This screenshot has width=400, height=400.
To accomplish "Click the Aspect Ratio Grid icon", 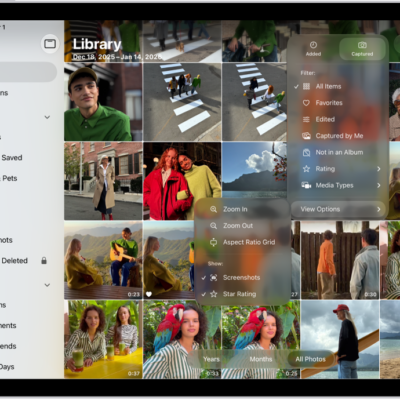I will [214, 242].
